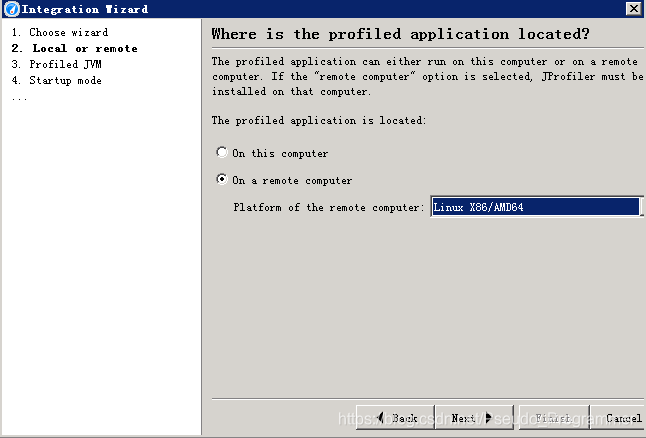This screenshot has height=438, width=646.
Task: Select step "2. Local or remote"
Action: pyautogui.click(x=75, y=48)
